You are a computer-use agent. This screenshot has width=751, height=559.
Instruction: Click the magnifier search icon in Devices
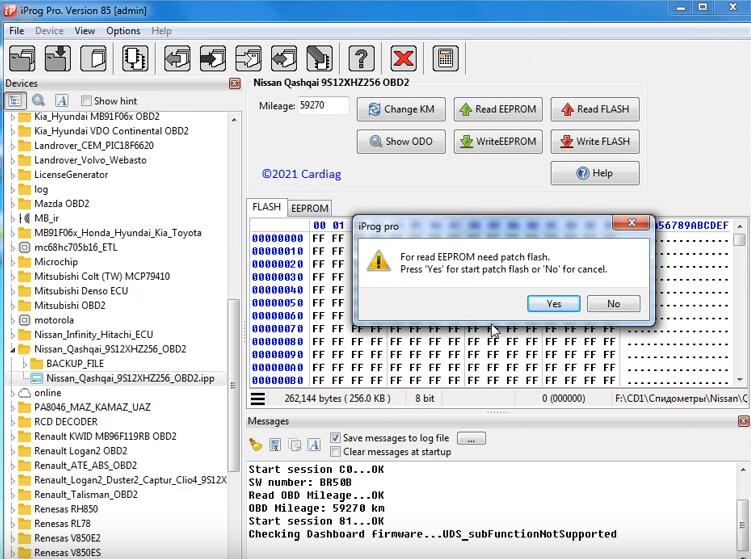pyautogui.click(x=38, y=101)
